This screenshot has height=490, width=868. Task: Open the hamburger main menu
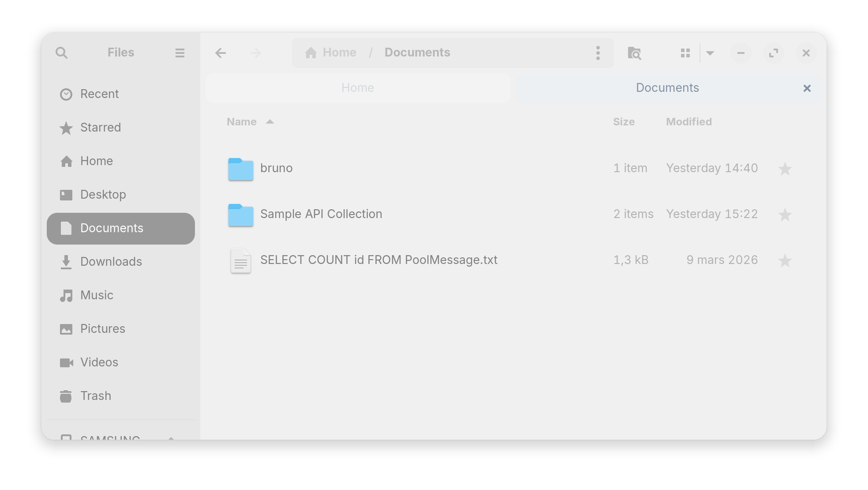pyautogui.click(x=180, y=53)
